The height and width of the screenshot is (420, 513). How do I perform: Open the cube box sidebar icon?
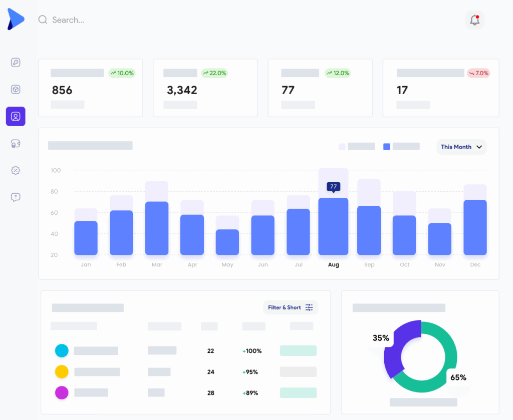16,90
